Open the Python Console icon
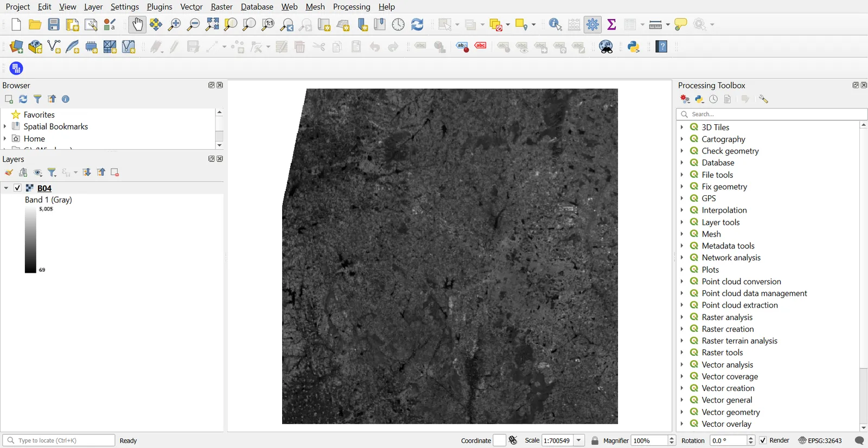This screenshot has height=448, width=868. click(x=634, y=47)
